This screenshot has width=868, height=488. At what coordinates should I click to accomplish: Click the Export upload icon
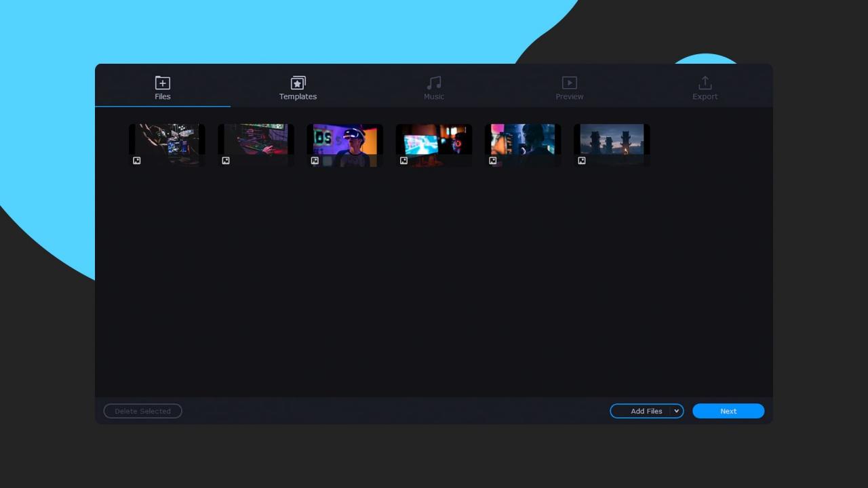click(x=705, y=82)
